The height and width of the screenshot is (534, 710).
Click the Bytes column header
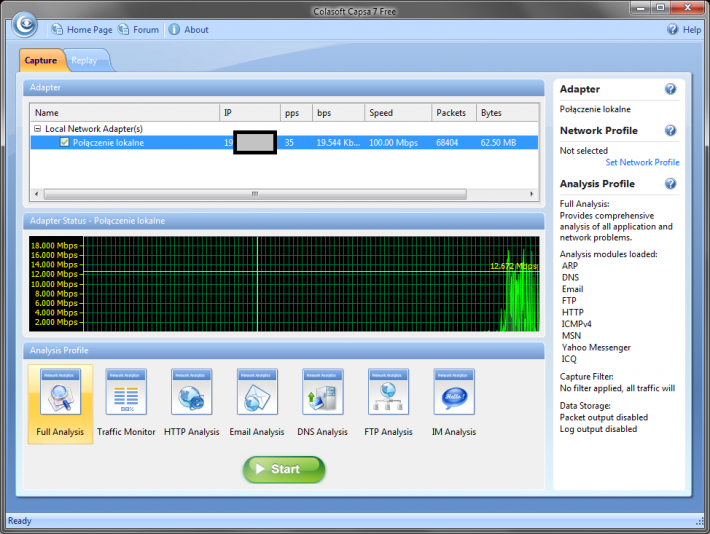point(507,113)
